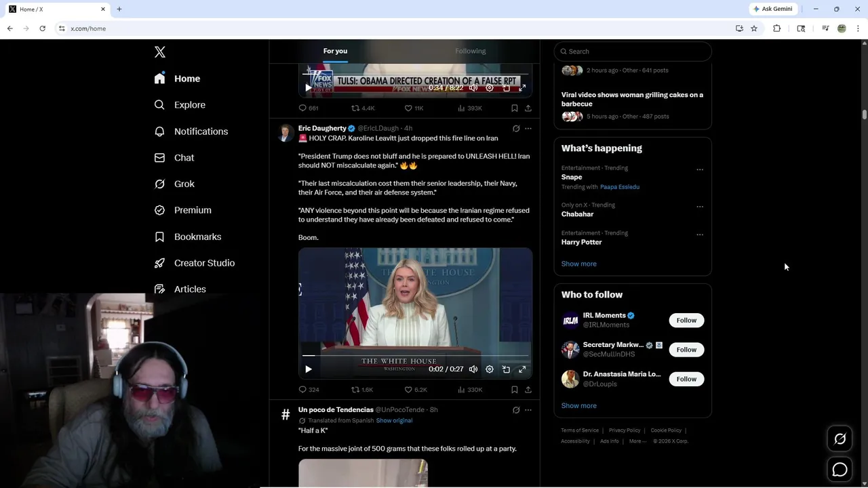Bookmark the Eric Daugherty post

[515, 390]
